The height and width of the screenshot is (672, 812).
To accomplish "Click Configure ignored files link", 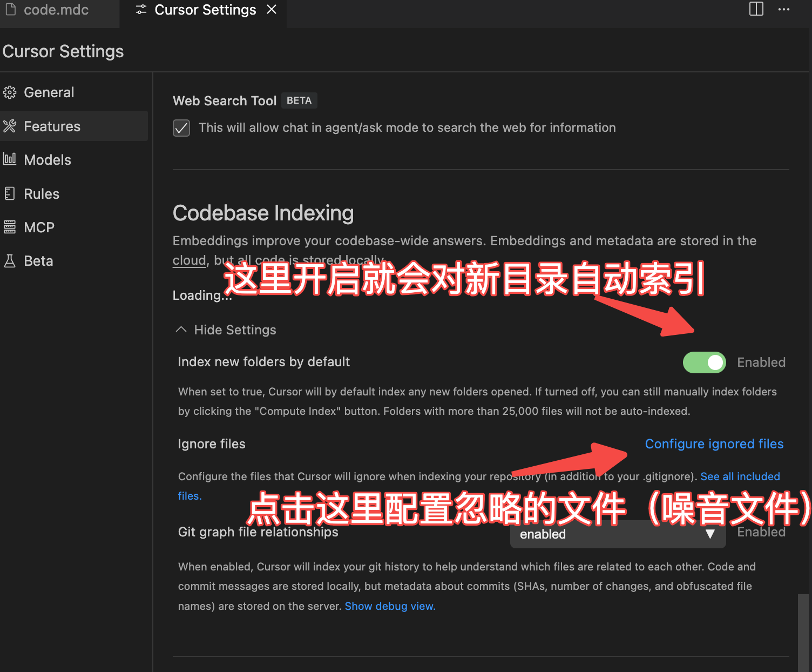I will click(x=714, y=443).
